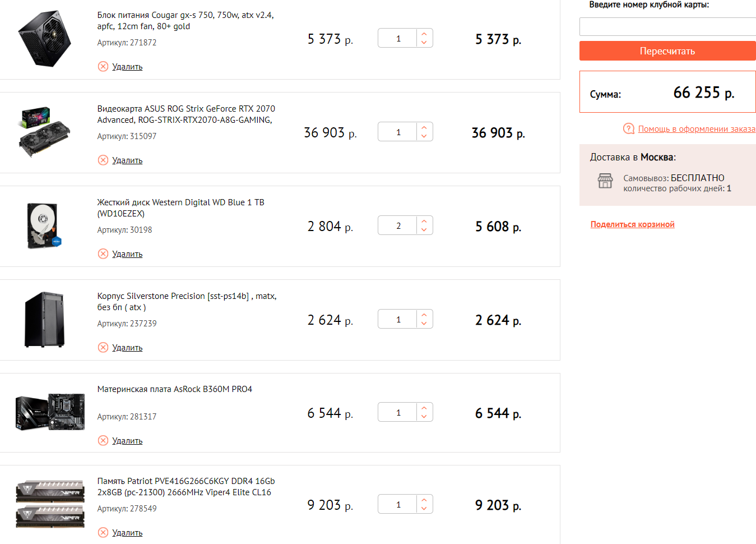The height and width of the screenshot is (544, 756).
Task: Increase quantity of Cougar power supply
Action: pyautogui.click(x=424, y=34)
